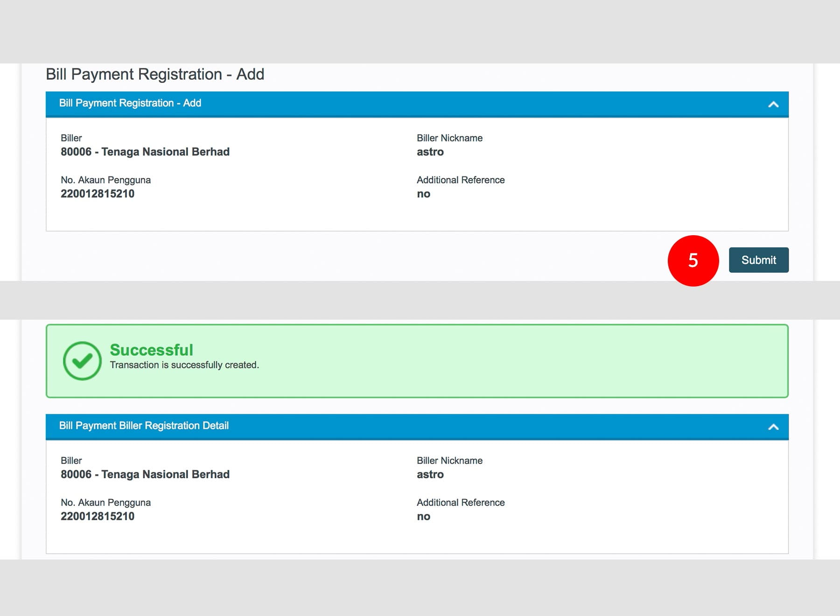Click 'No. Akaun Pengguna' label in Add panel
Image resolution: width=840 pixels, height=616 pixels.
[105, 180]
